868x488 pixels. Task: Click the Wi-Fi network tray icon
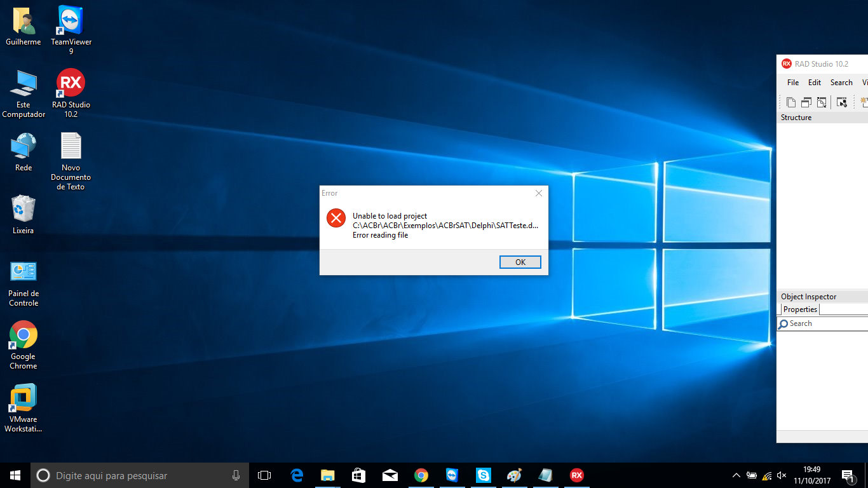pyautogui.click(x=767, y=475)
